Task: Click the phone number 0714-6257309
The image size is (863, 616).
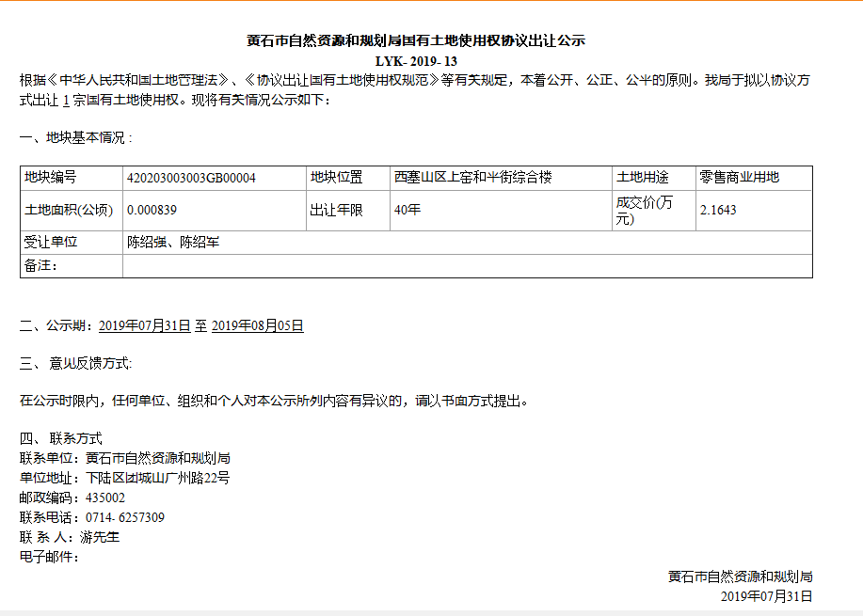Action: point(124,517)
